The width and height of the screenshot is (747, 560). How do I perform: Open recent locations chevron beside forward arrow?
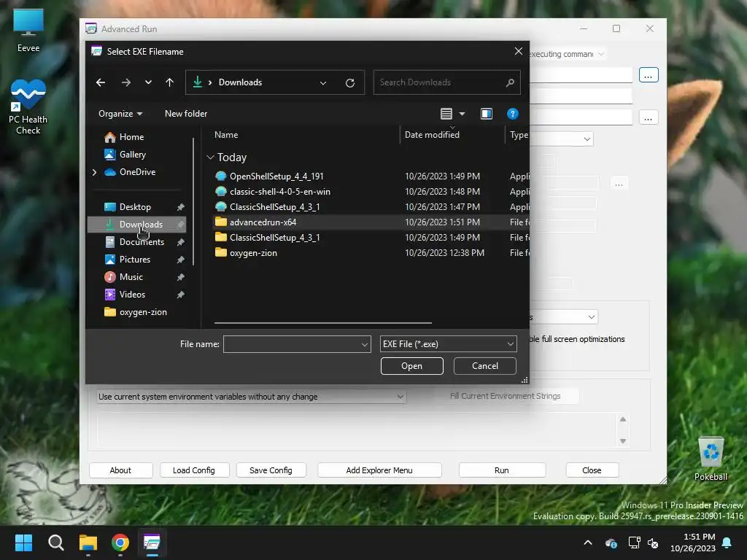point(148,82)
